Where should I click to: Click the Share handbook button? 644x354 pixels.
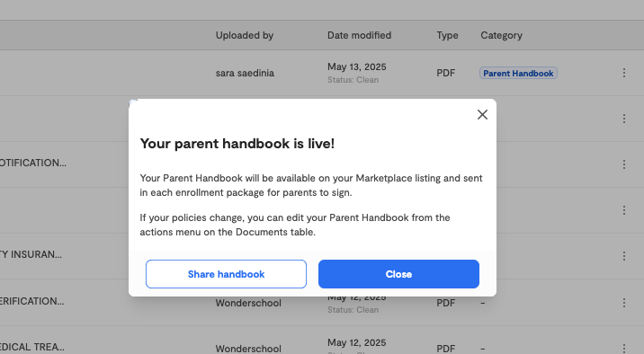point(226,274)
